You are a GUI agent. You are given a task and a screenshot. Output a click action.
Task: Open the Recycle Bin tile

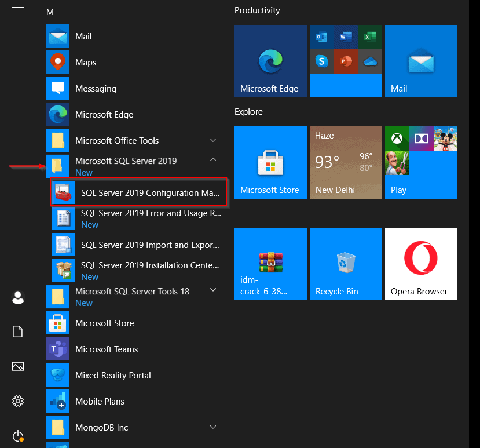point(346,264)
